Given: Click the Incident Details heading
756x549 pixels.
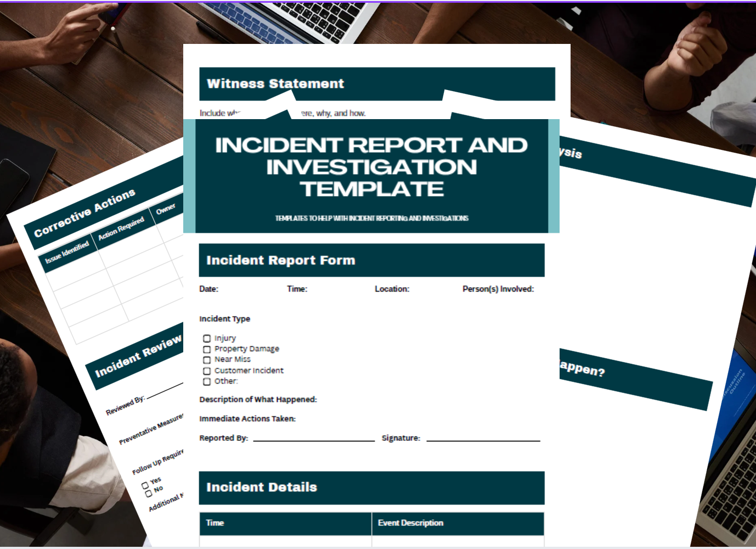Looking at the screenshot, I should coord(262,487).
